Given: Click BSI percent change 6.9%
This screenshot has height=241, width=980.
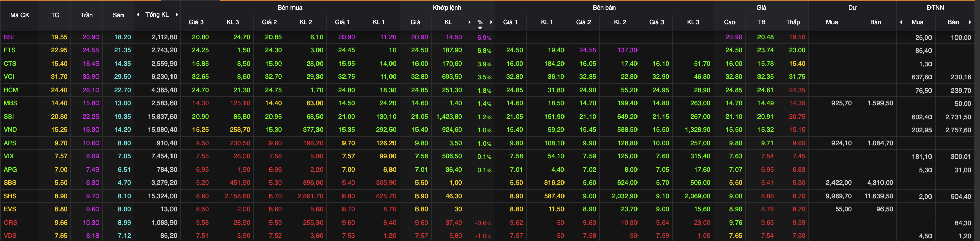Looking at the screenshot, I should 484,38.
